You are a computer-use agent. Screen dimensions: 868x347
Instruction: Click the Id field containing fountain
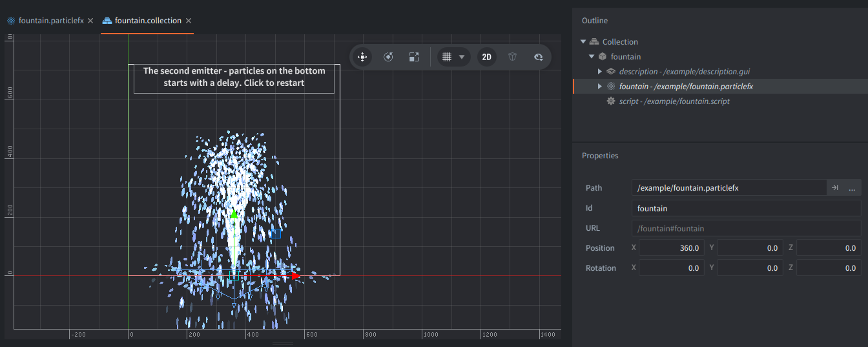(x=746, y=208)
